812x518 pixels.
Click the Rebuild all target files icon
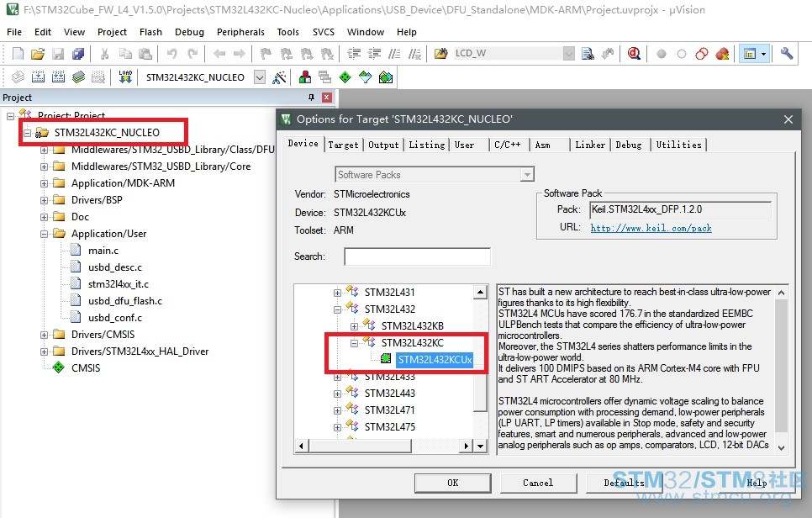click(58, 77)
